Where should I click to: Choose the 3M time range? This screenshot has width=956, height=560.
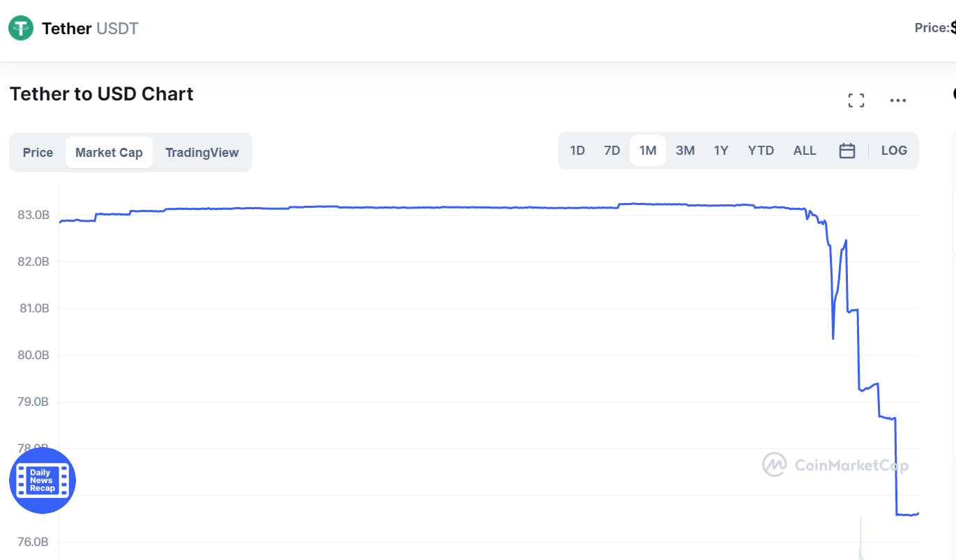(x=685, y=151)
